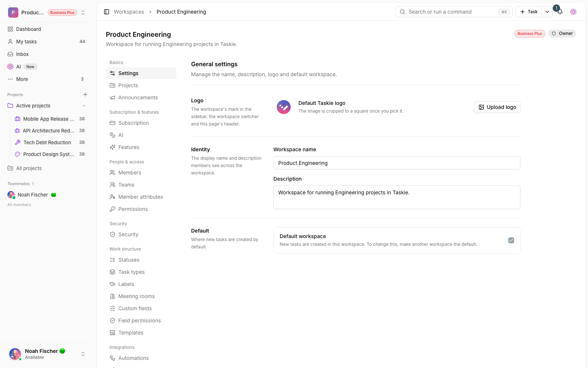Open Meeting rooms settings page
The height and width of the screenshot is (368, 588).
click(141, 296)
